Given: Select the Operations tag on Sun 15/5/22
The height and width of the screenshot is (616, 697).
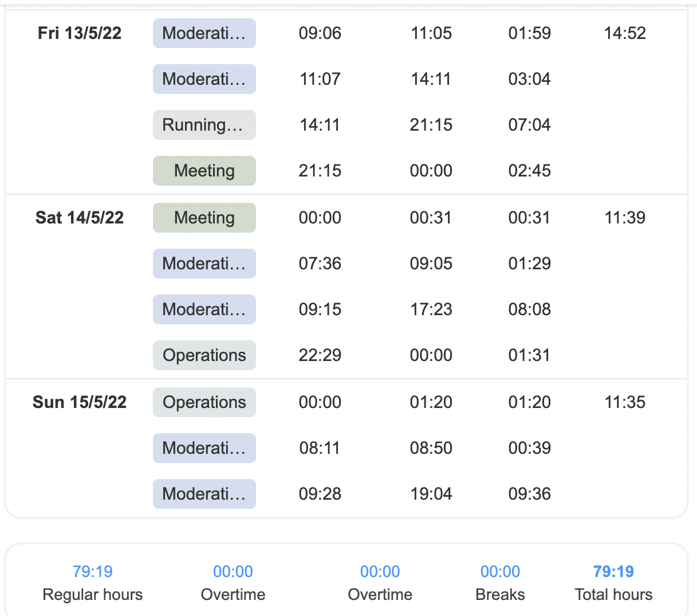Looking at the screenshot, I should coord(204,402).
